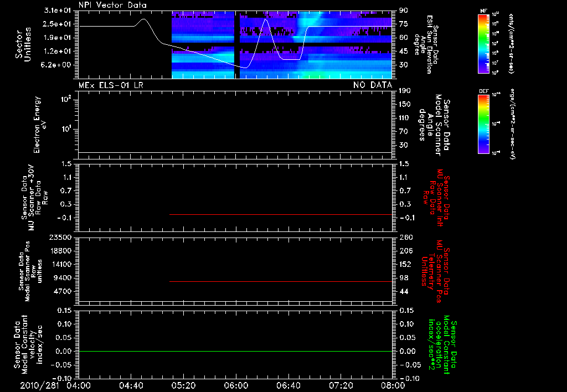Select the "Model Scanner Pos Raw unitless" axis title

click(x=30, y=271)
